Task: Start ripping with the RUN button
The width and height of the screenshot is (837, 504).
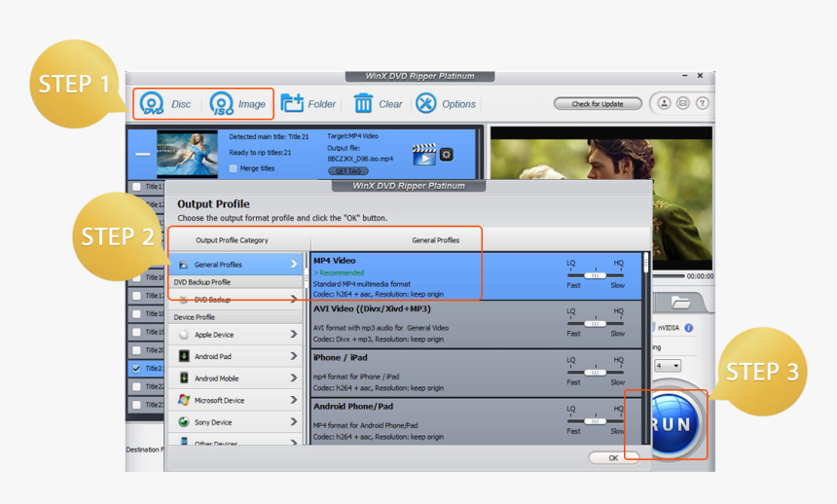Action: tap(673, 424)
